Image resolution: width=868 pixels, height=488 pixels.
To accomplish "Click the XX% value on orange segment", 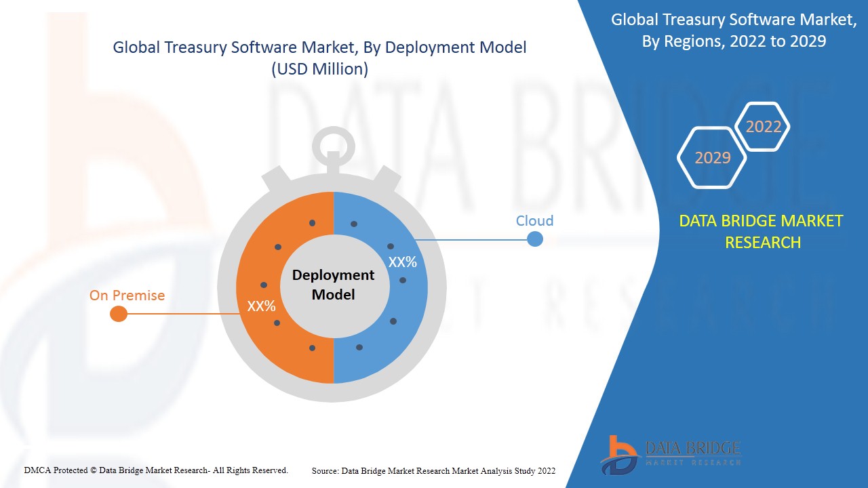I will point(261,306).
